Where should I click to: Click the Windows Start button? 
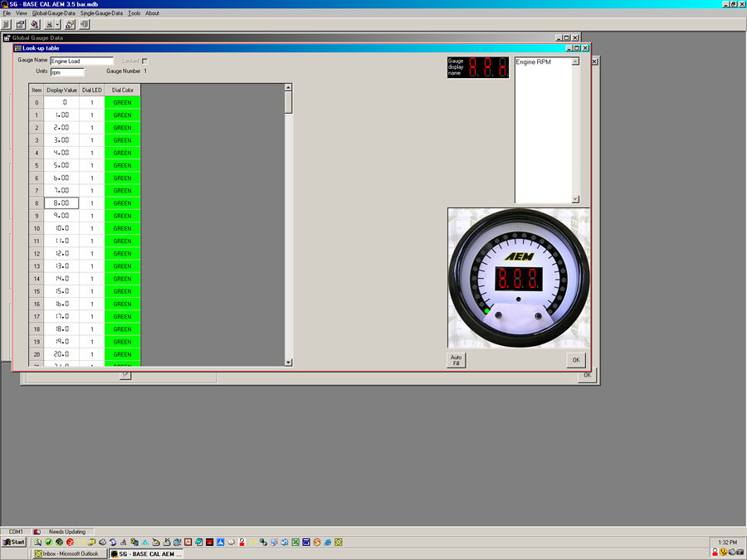[14, 542]
